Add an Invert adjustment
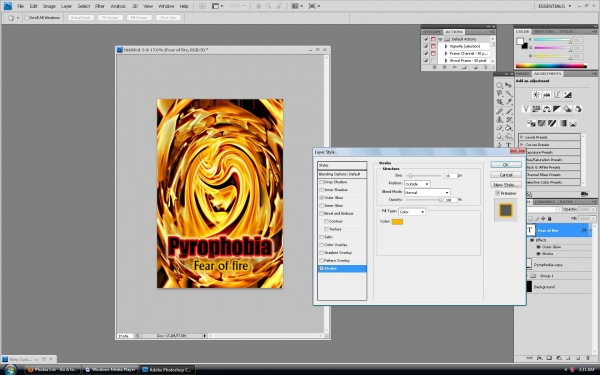This screenshot has width=600, height=375. pyautogui.click(x=531, y=123)
